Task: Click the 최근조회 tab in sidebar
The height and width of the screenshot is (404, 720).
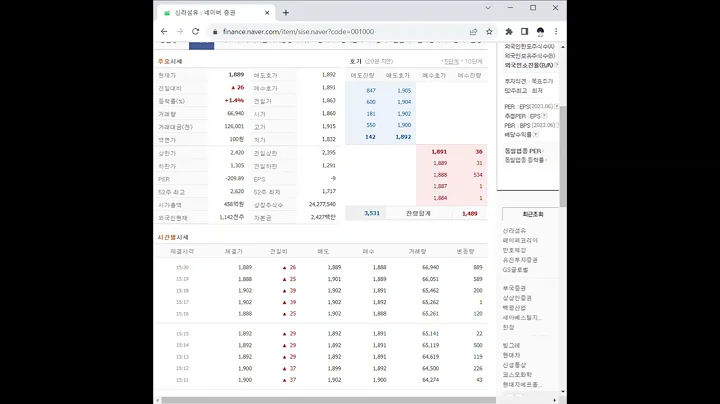Action: pos(533,214)
